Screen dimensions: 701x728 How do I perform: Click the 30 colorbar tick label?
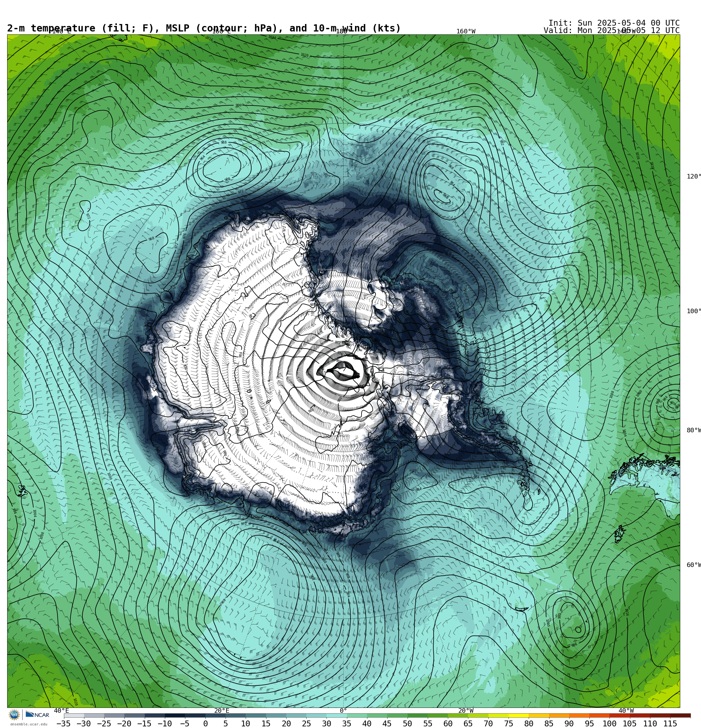click(326, 723)
